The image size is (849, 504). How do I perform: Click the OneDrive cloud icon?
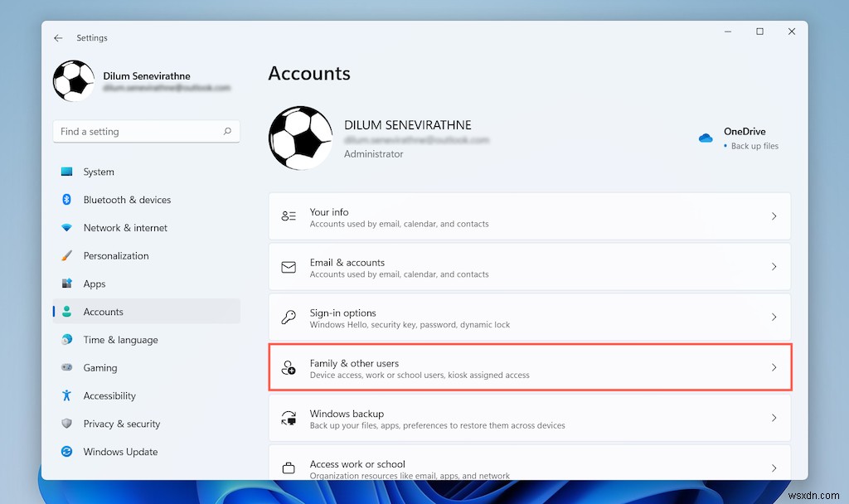tap(706, 138)
